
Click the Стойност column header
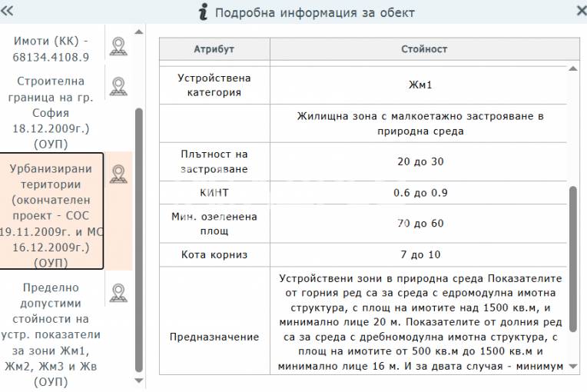425,49
